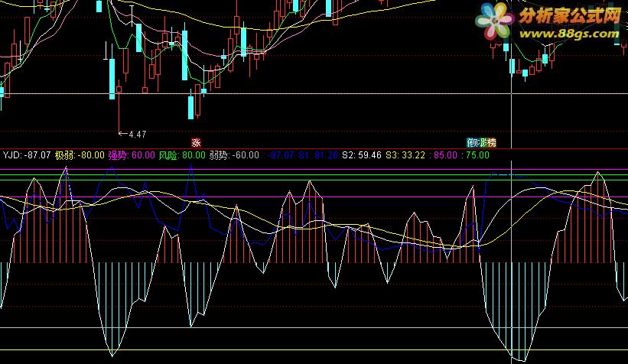Click the blue S1: 81.26 value
The height and width of the screenshot is (364, 628).
318,155
